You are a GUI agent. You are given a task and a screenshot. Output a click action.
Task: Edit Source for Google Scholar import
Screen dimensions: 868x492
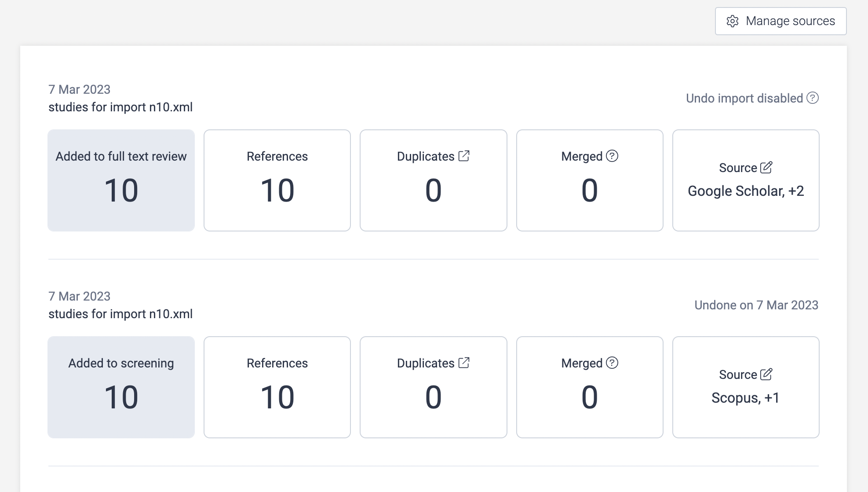pyautogui.click(x=766, y=167)
